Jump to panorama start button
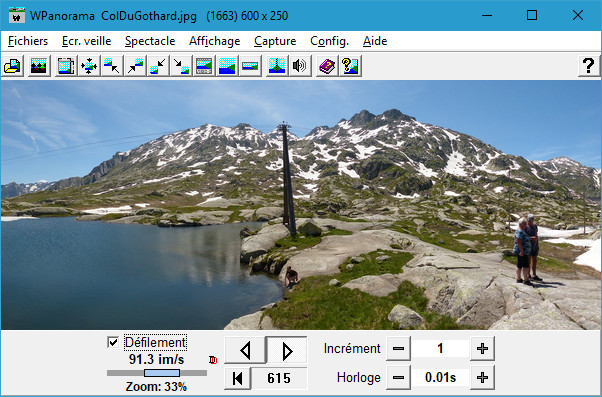Viewport: 602px width, 397px height. pos(238,378)
